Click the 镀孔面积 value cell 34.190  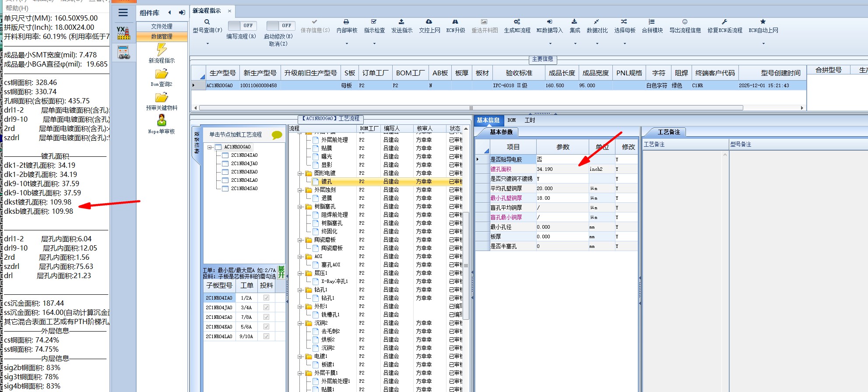click(x=562, y=169)
